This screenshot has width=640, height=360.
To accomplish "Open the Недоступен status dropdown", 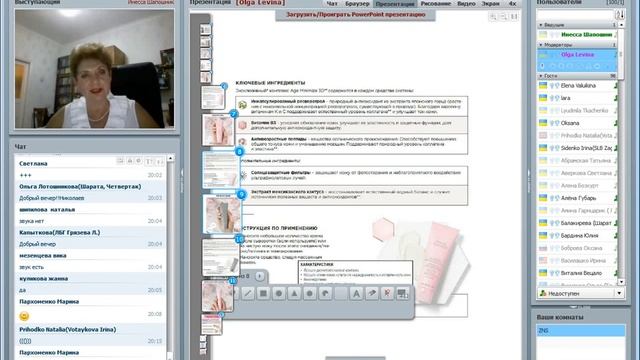I will point(619,293).
